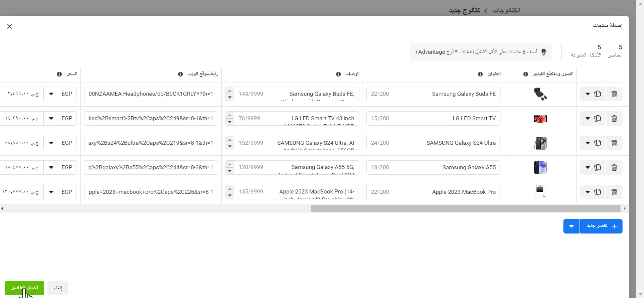The image size is (644, 298).
Task: Open EGP currency dropdown for Galaxy Buds FE
Action: click(x=60, y=94)
